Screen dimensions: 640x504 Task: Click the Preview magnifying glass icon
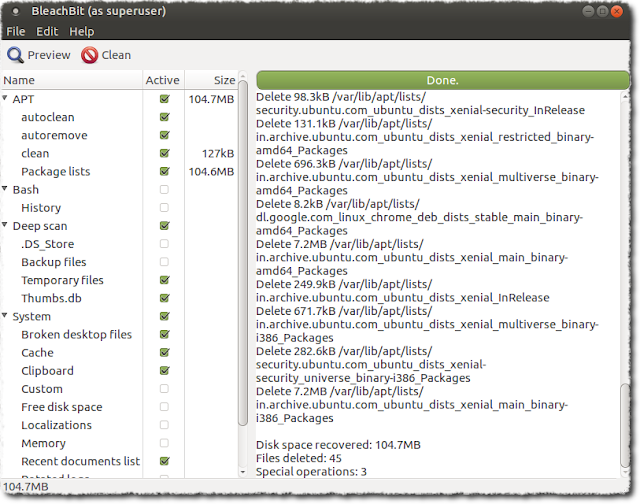tap(16, 55)
